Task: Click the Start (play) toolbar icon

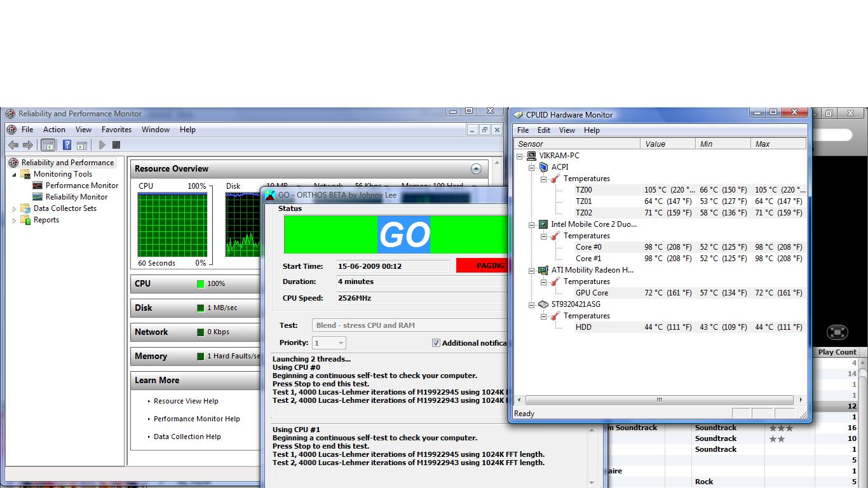Action: click(102, 146)
